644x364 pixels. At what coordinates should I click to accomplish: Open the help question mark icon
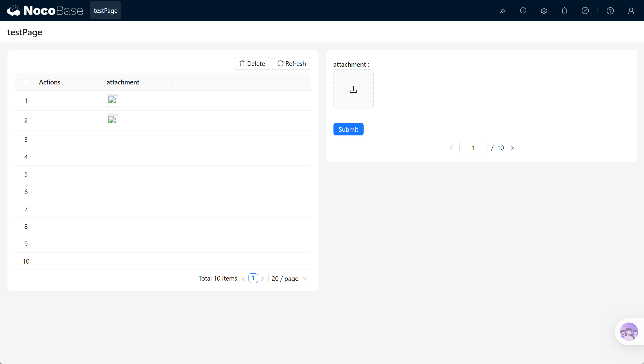tap(610, 11)
